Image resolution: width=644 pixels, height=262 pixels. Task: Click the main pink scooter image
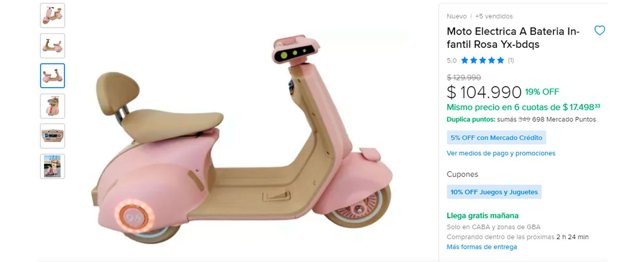click(241, 139)
